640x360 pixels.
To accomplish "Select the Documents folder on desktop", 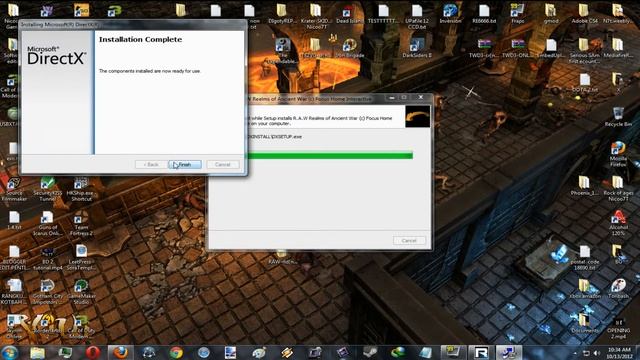I will 584,323.
